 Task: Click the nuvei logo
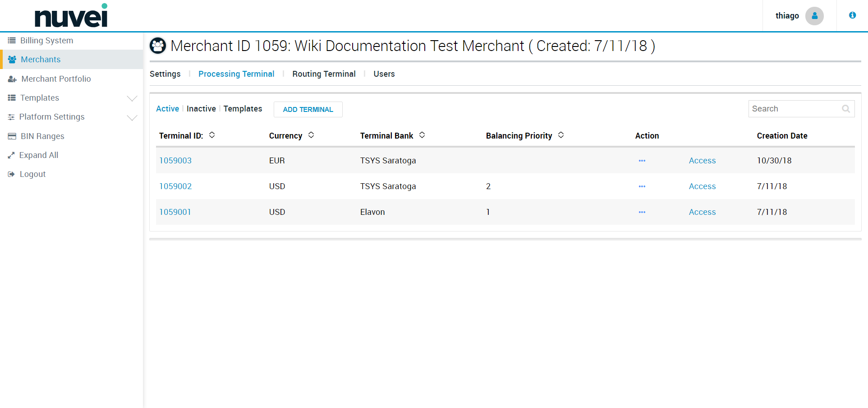point(71,16)
